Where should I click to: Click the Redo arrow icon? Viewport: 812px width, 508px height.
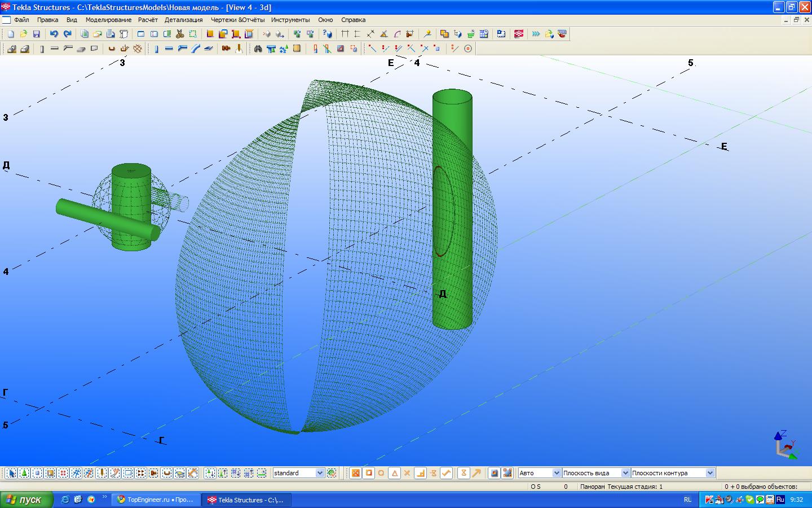click(x=67, y=34)
